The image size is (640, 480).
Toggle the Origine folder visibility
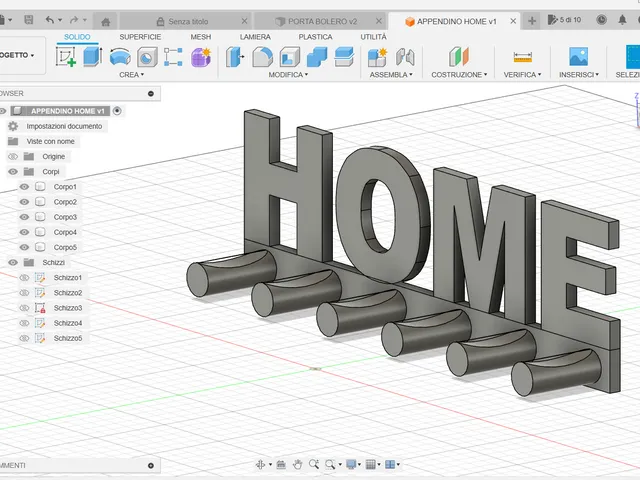[x=13, y=157]
